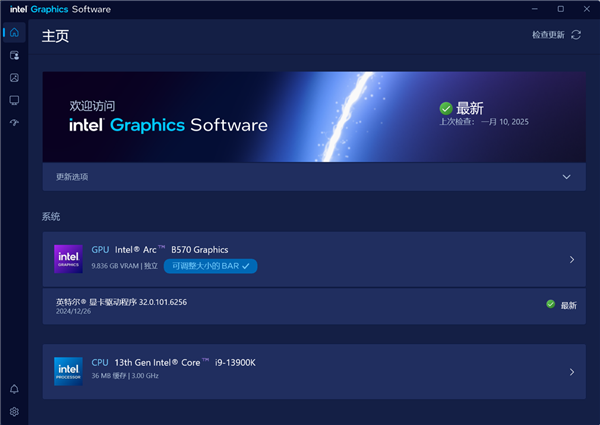Click the Intel Graphics purple GPU logo
The height and width of the screenshot is (425, 600).
[x=68, y=259]
